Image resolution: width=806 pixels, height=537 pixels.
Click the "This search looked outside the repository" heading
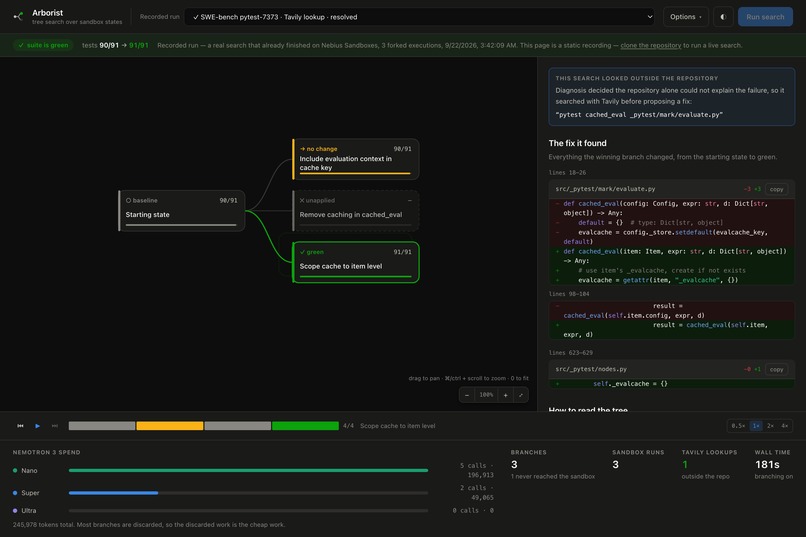(636, 78)
